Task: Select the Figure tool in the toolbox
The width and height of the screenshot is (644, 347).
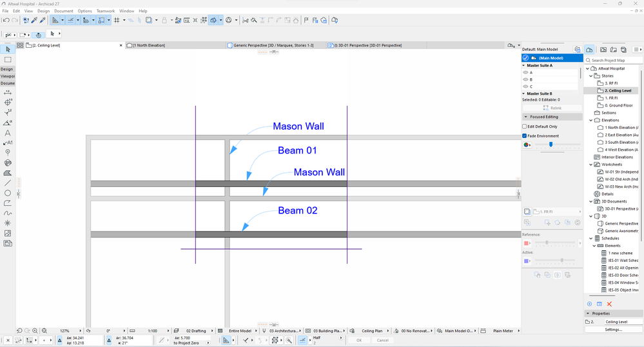Action: coord(8,233)
